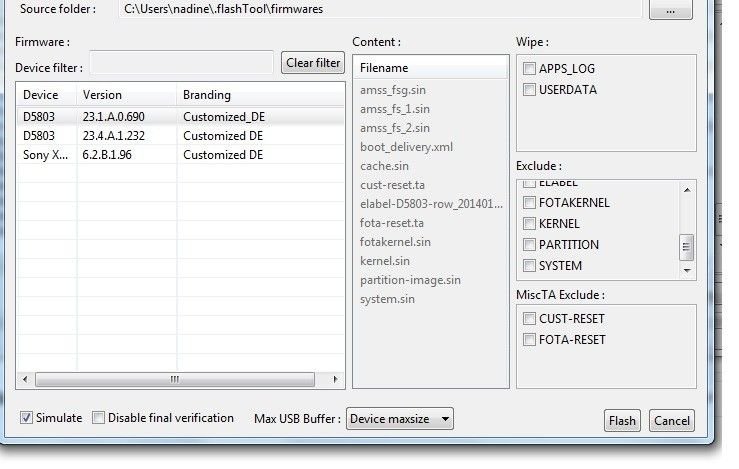Select boot_delivery.xml in the Content list
739x469 pixels.
pos(406,147)
